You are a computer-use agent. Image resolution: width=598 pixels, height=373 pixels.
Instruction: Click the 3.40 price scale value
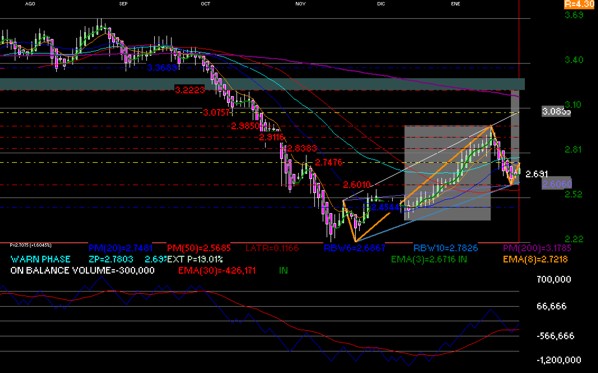[x=574, y=60]
